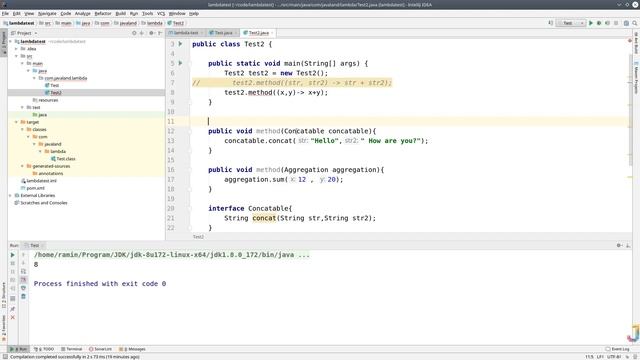The width and height of the screenshot is (640, 360).
Task: Collapse the com.javaland.lambda package
Action: [35, 78]
